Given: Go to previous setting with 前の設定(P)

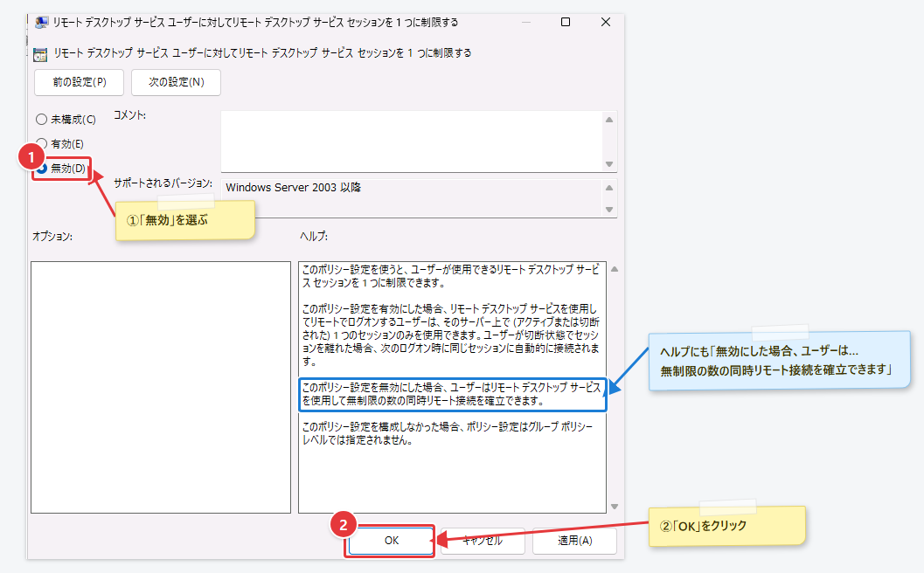Looking at the screenshot, I should click(79, 82).
